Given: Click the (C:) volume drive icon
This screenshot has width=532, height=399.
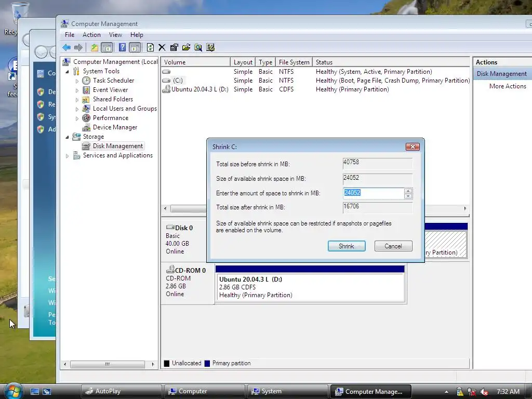Looking at the screenshot, I should pos(166,81).
